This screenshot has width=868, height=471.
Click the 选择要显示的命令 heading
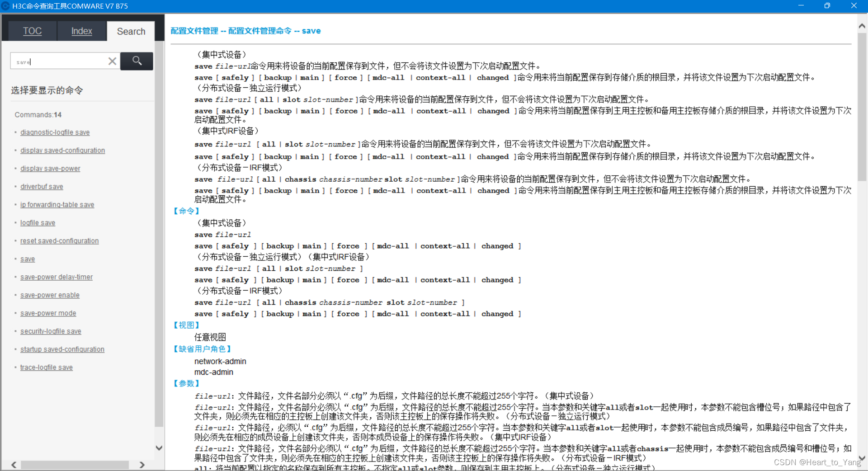click(47, 90)
